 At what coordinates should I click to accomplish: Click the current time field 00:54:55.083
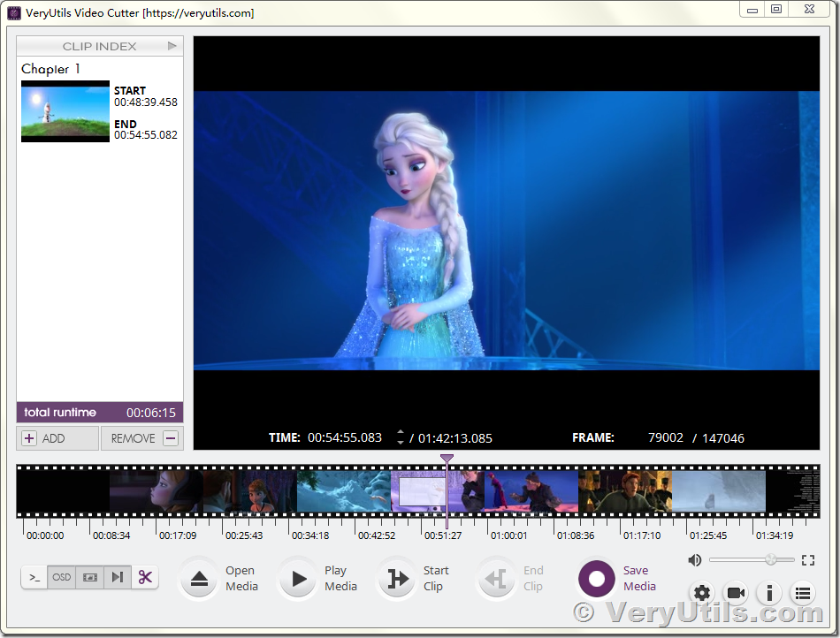tap(345, 437)
